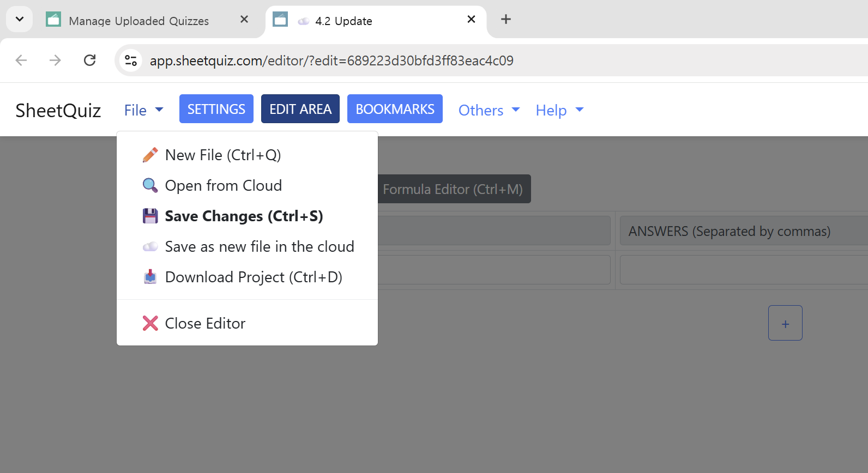868x473 pixels.
Task: Open the site information icon in address bar
Action: point(131,60)
